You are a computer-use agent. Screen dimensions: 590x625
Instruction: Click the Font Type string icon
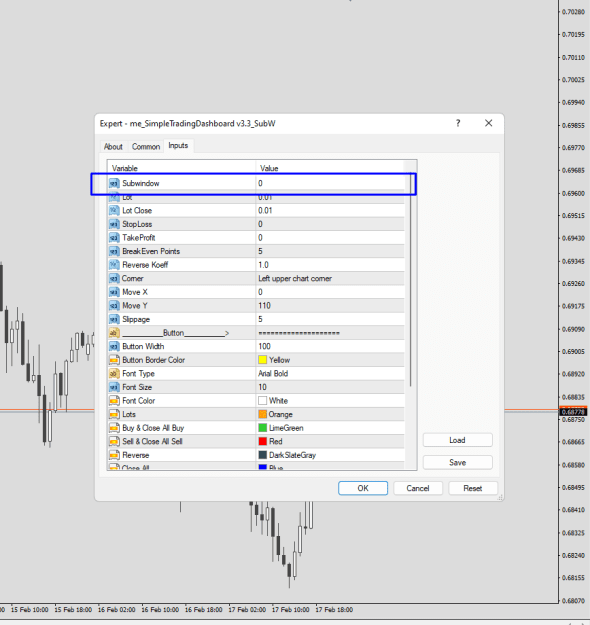point(114,373)
